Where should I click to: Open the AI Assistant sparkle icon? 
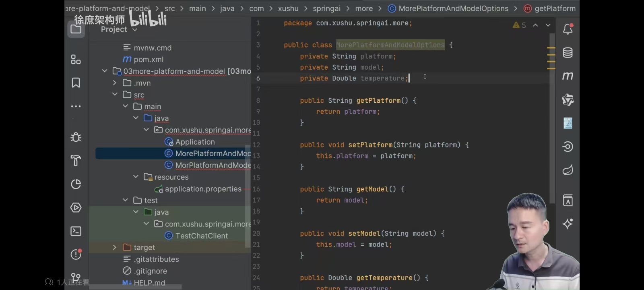(568, 224)
